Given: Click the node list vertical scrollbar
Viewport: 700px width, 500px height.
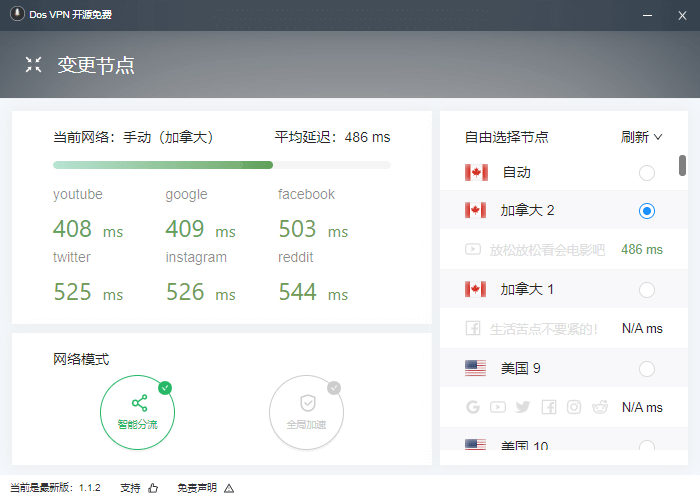Looking at the screenshot, I should click(x=682, y=165).
